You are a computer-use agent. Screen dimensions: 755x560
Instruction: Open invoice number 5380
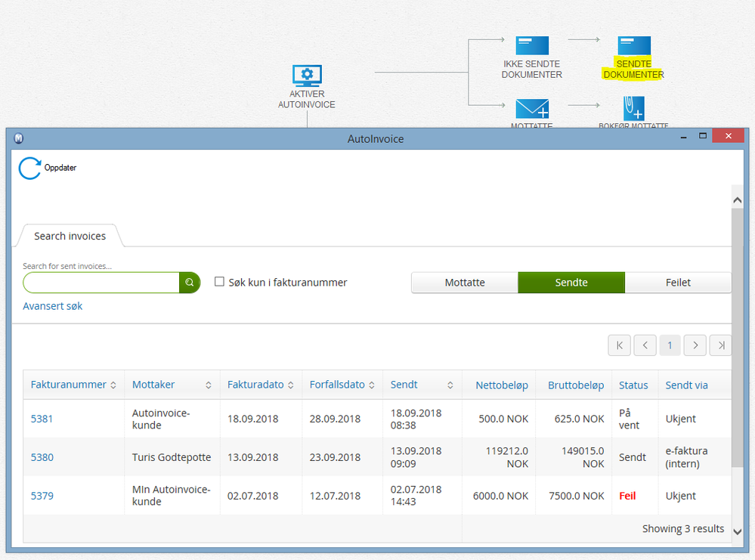(42, 457)
